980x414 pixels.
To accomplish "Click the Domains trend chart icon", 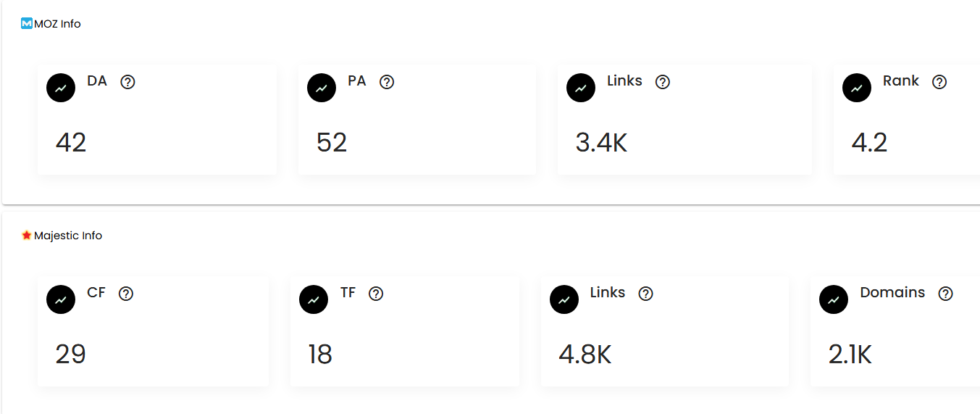I will coord(834,299).
